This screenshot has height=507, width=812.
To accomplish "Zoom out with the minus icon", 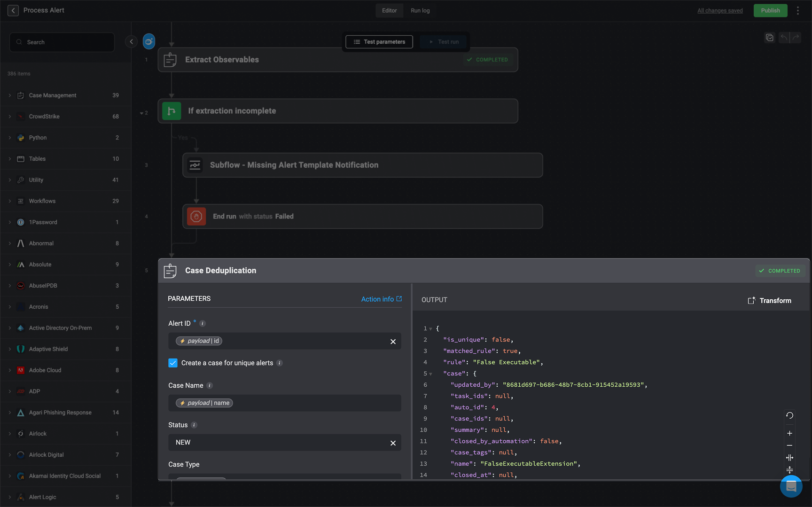I will click(x=789, y=445).
